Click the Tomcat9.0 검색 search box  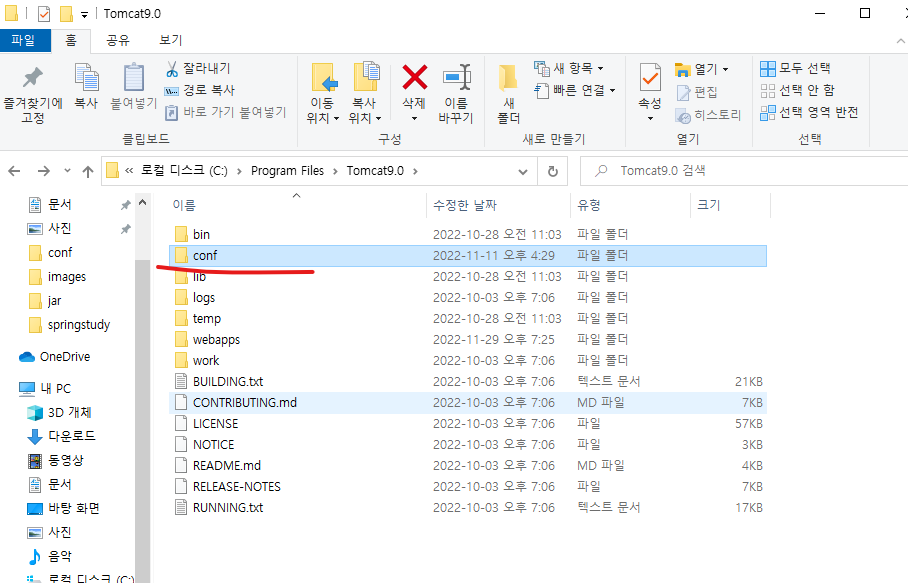(745, 171)
